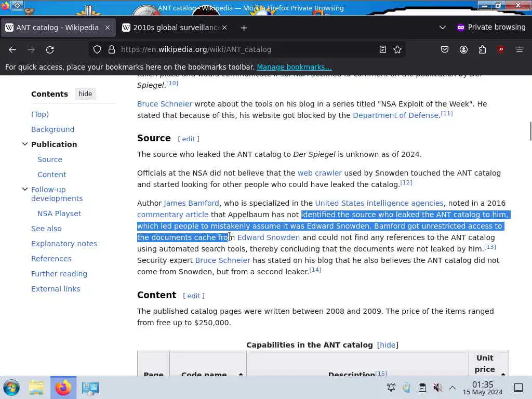The width and height of the screenshot is (532, 399).
Task: Open Firefox application menu
Action: 520,49
